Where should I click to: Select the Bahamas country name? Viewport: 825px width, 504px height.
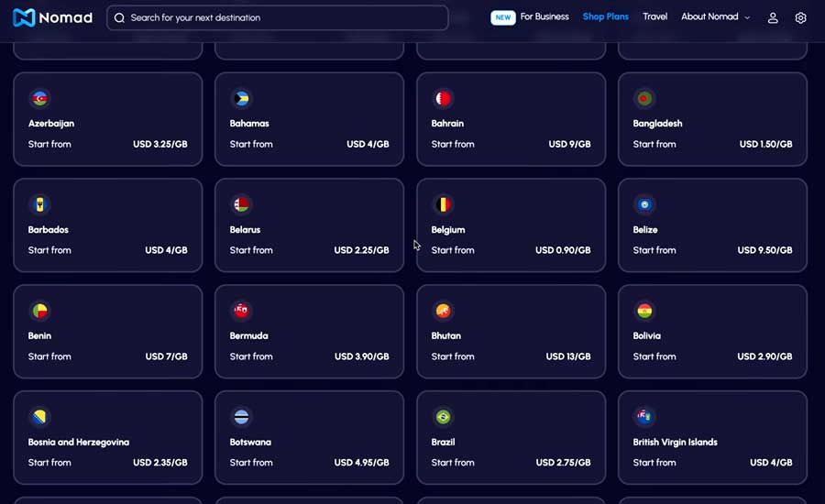[249, 124]
